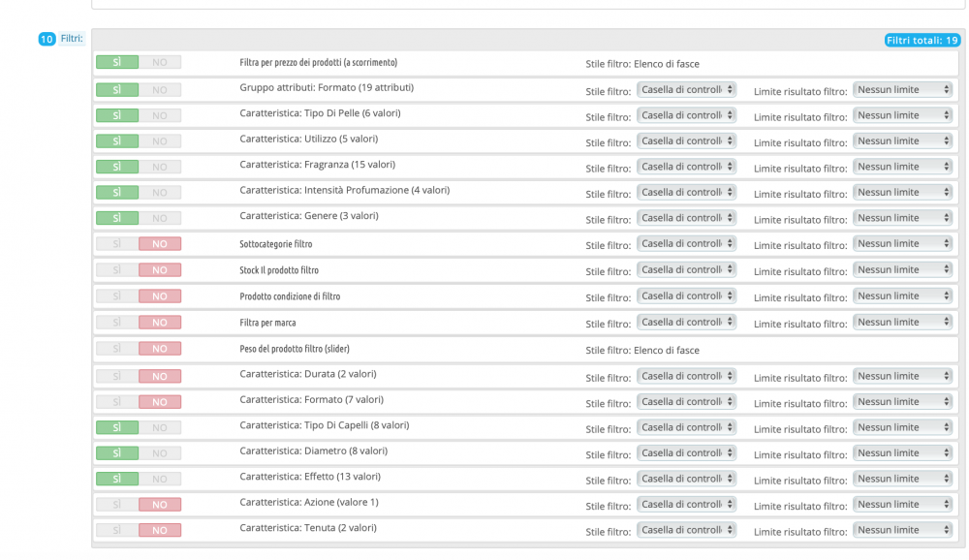Click NO for Caratteristica: Tipo Di Capelli
969x560 pixels.
(160, 427)
